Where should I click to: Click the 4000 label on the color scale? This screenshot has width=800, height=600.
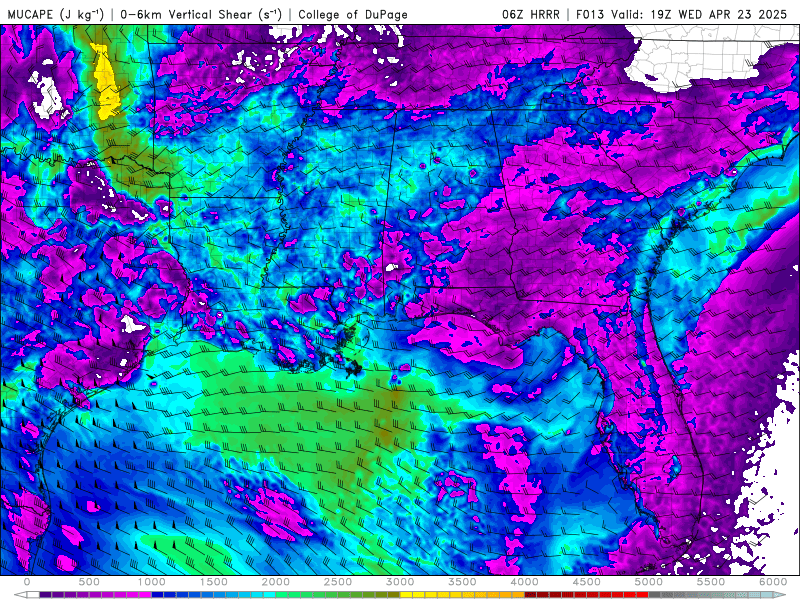[525, 582]
